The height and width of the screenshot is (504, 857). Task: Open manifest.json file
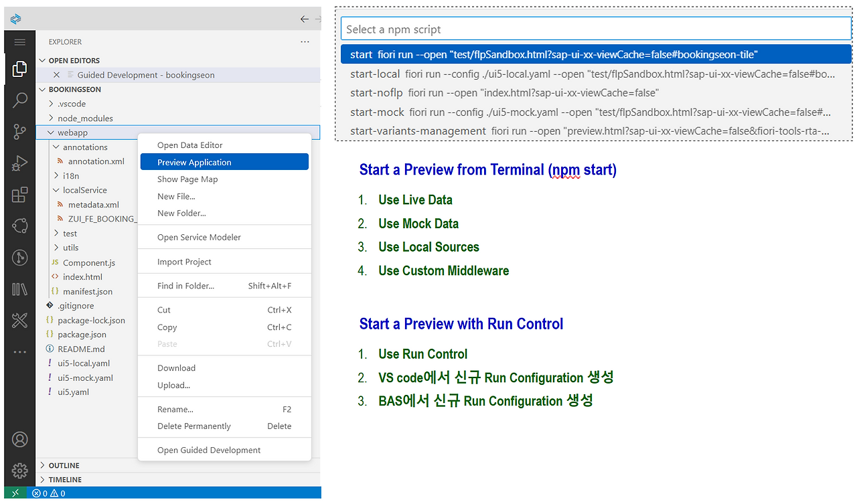(88, 292)
